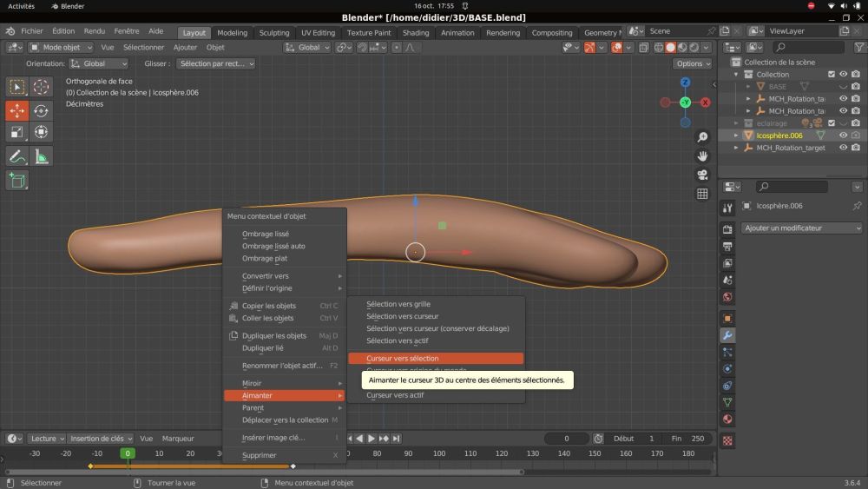Image resolution: width=868 pixels, height=489 pixels.
Task: Open Ajouter un modificateur dropdown
Action: [801, 228]
